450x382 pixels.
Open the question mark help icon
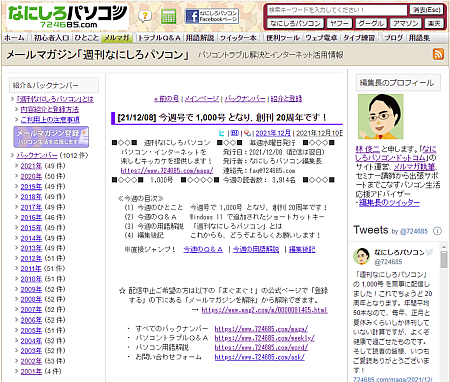(145, 16)
